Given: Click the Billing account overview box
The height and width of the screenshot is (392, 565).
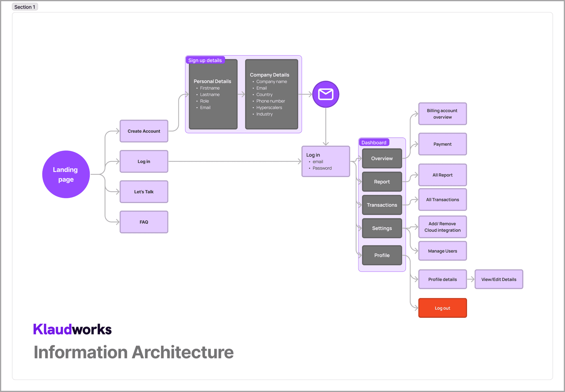Looking at the screenshot, I should click(x=443, y=114).
